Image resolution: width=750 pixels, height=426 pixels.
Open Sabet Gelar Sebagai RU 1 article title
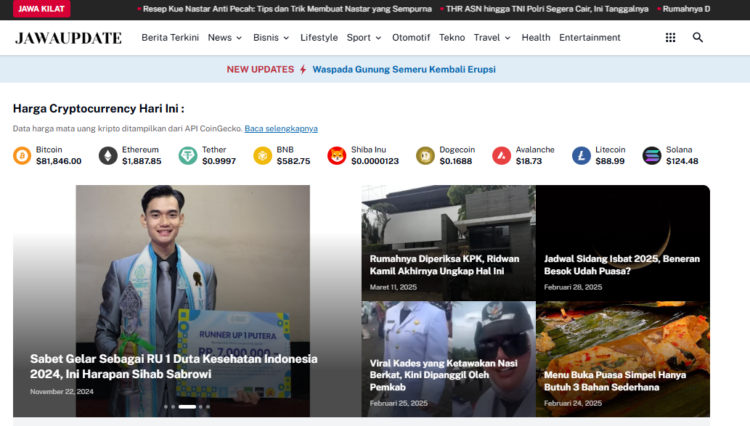click(174, 366)
